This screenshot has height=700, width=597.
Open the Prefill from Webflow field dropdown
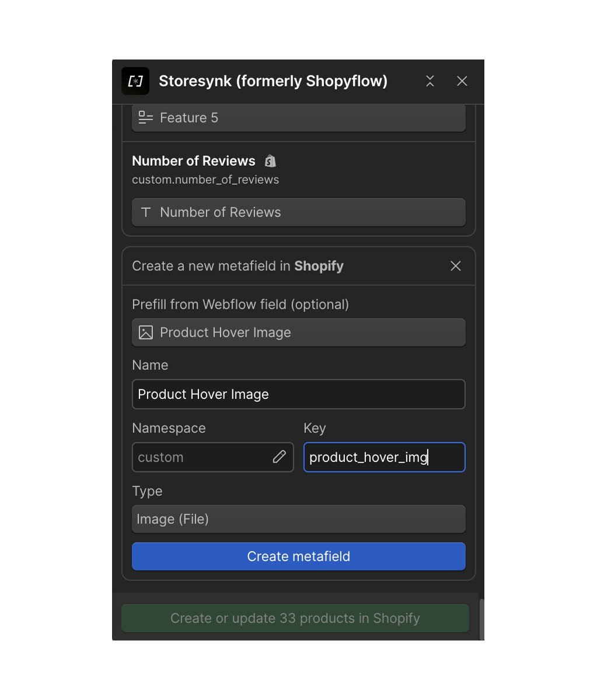point(299,332)
